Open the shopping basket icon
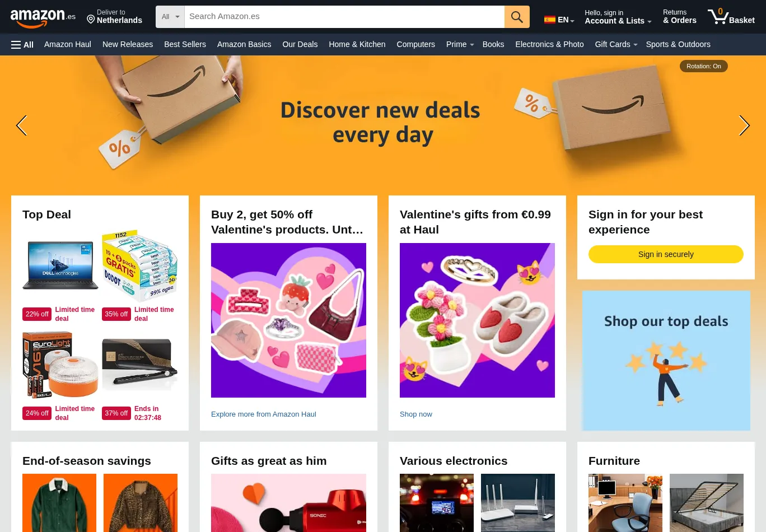 pos(717,16)
